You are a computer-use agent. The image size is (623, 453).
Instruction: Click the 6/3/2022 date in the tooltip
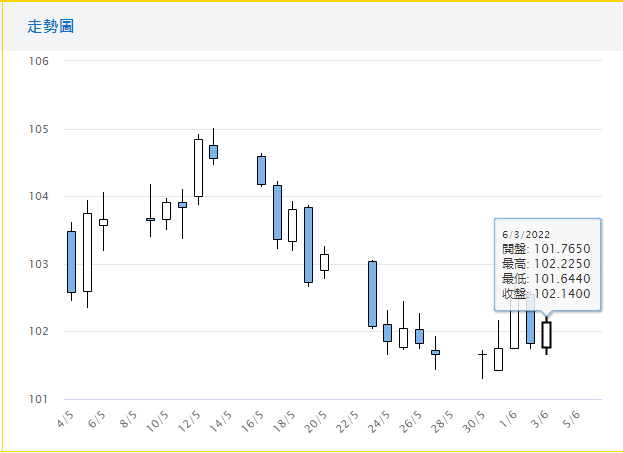click(x=524, y=234)
